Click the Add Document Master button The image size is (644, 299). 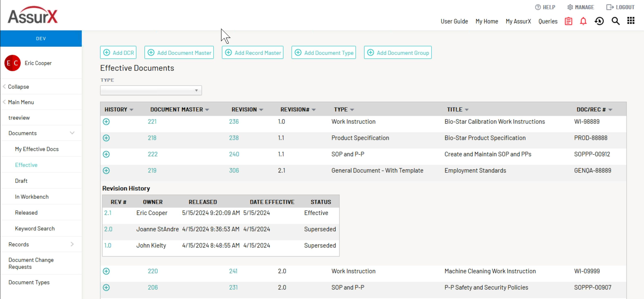pos(179,52)
